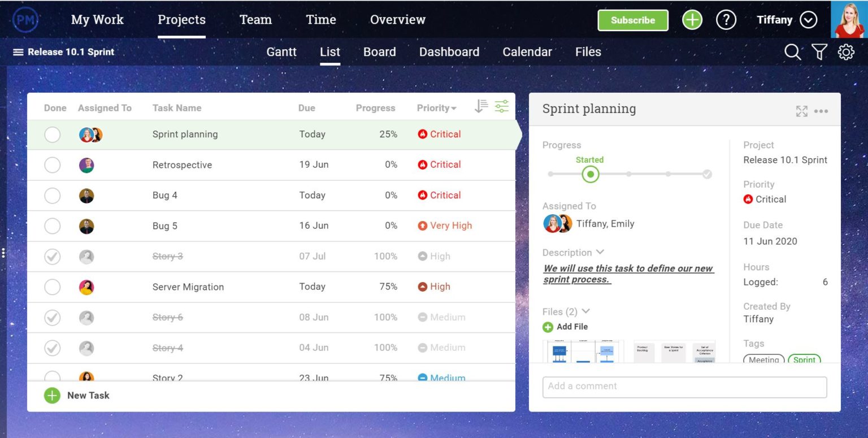
Task: Open the search icon in project toolbar
Action: click(x=792, y=51)
